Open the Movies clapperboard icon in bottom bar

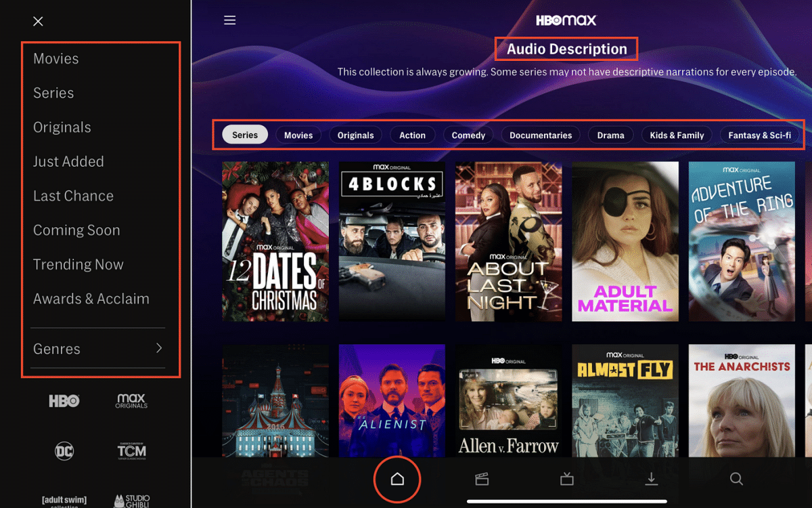tap(482, 480)
